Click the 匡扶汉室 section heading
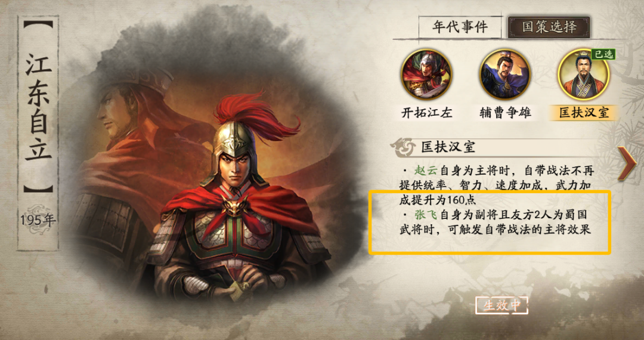 (x=448, y=147)
